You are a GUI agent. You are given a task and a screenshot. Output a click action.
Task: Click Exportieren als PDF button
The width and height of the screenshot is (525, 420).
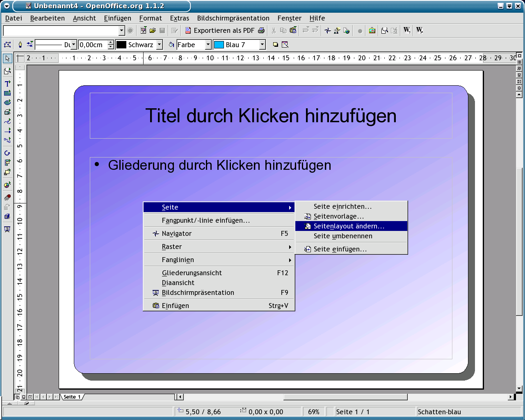tap(219, 30)
